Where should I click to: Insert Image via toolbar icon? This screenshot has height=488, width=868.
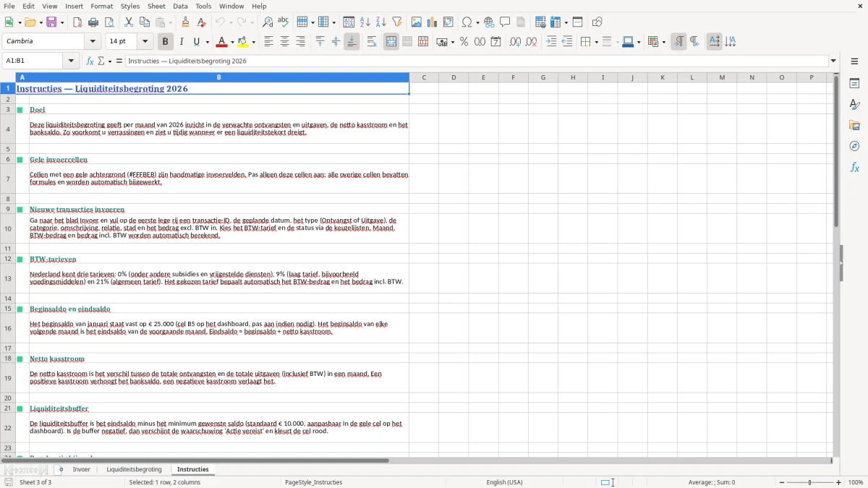pyautogui.click(x=417, y=22)
